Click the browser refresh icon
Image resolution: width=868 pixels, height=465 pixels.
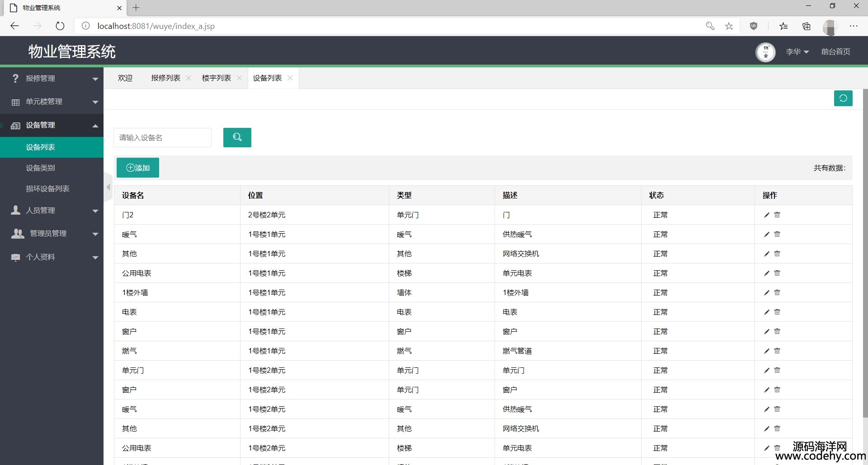60,26
